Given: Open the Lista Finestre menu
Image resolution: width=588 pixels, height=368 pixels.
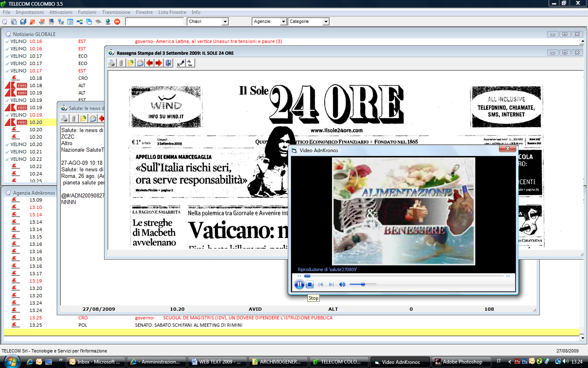Looking at the screenshot, I should click(172, 12).
